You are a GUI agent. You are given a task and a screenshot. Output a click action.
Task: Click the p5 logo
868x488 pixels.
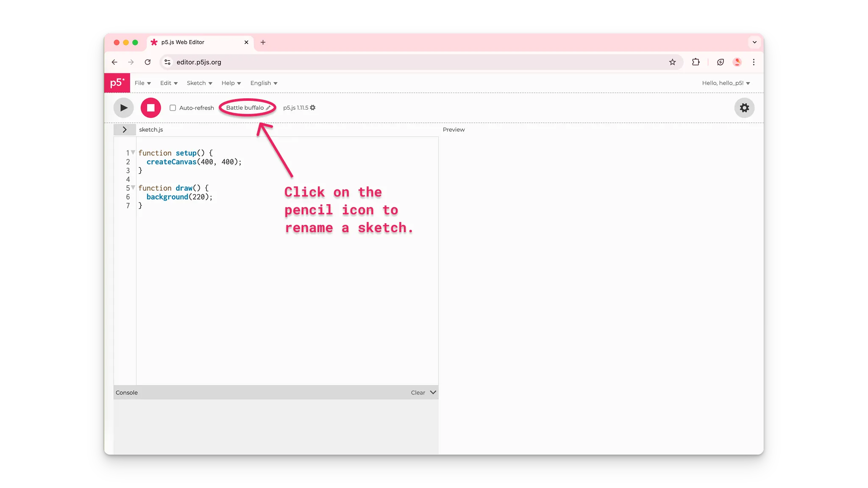coord(117,83)
